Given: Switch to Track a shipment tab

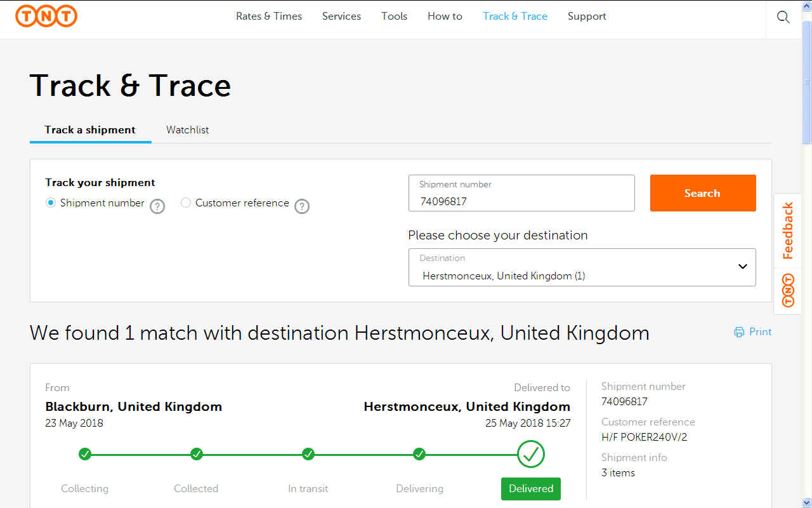Looking at the screenshot, I should (90, 130).
